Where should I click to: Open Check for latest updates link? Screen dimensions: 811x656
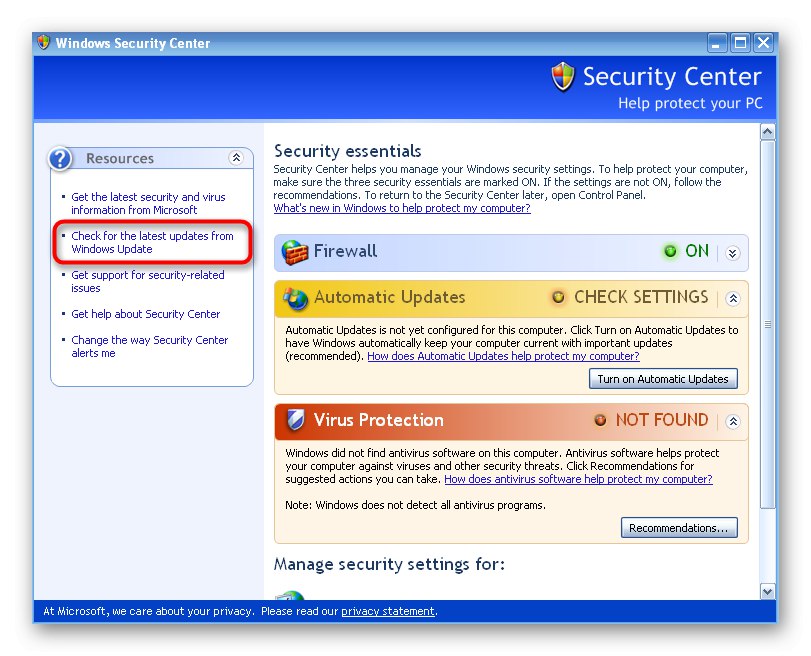click(x=152, y=243)
